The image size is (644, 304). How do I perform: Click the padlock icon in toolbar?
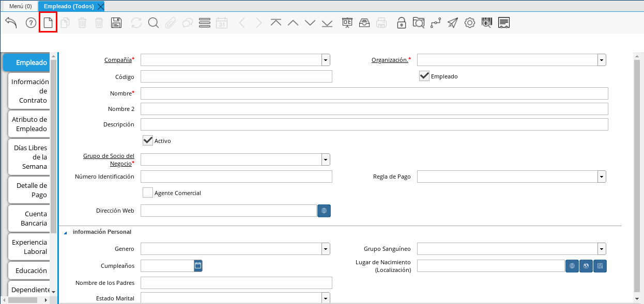[x=401, y=23]
